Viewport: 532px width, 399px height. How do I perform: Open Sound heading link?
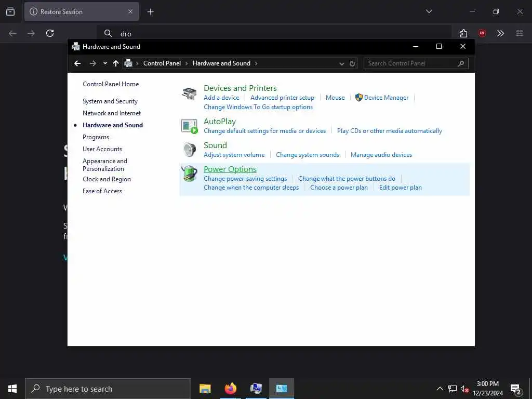215,145
